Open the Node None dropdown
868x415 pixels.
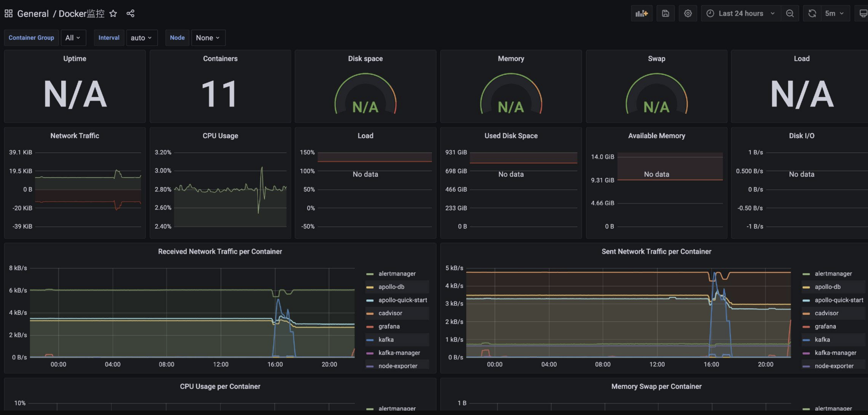[x=208, y=38]
